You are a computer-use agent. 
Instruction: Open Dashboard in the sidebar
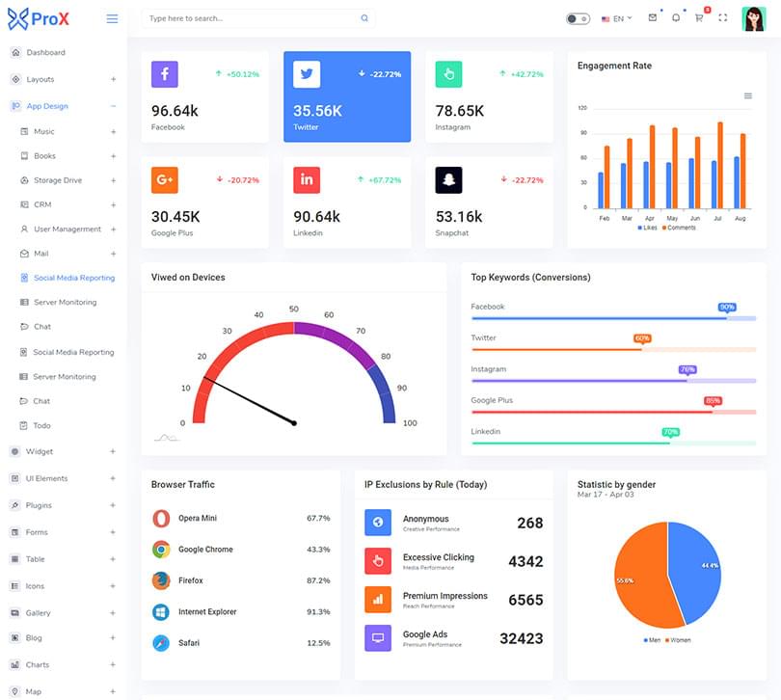(x=45, y=52)
